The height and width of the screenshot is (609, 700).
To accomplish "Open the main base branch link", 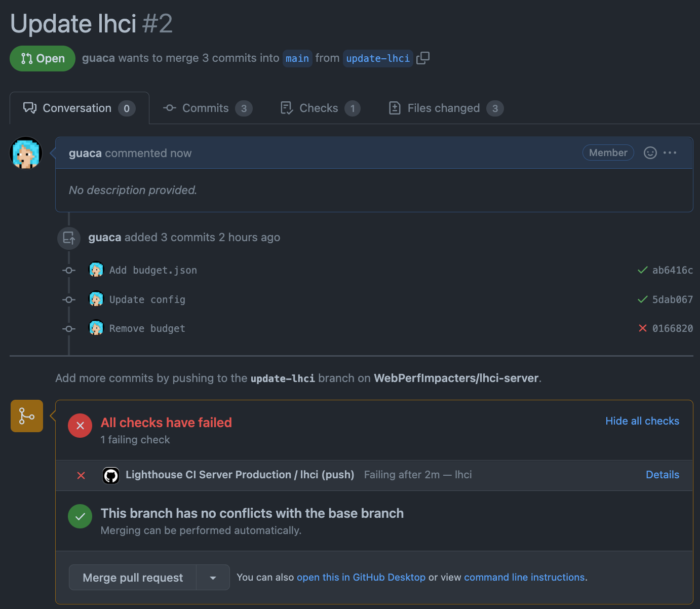I will click(x=297, y=59).
